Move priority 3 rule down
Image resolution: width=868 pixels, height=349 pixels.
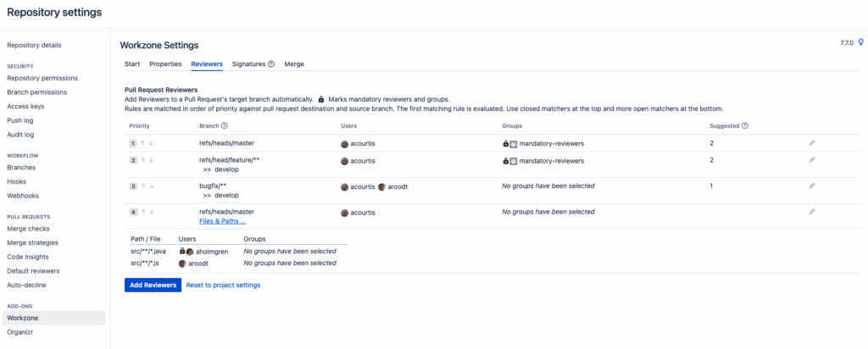[152, 186]
